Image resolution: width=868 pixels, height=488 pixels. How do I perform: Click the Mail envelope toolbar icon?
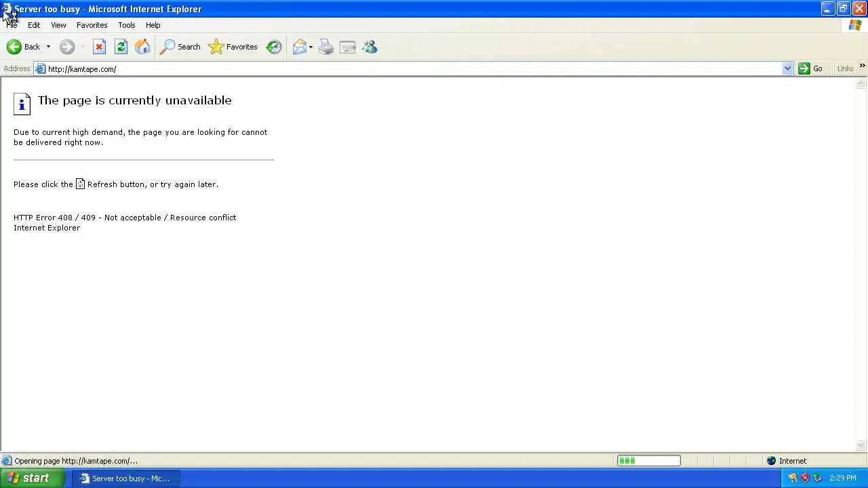click(x=299, y=47)
